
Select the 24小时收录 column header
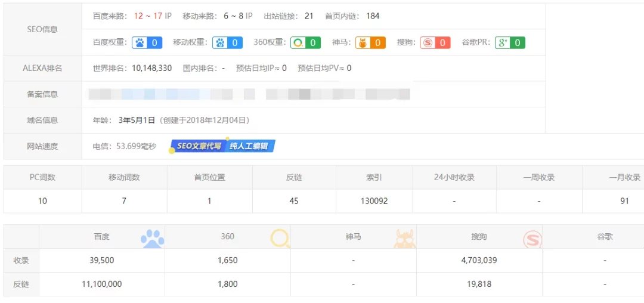coord(454,177)
